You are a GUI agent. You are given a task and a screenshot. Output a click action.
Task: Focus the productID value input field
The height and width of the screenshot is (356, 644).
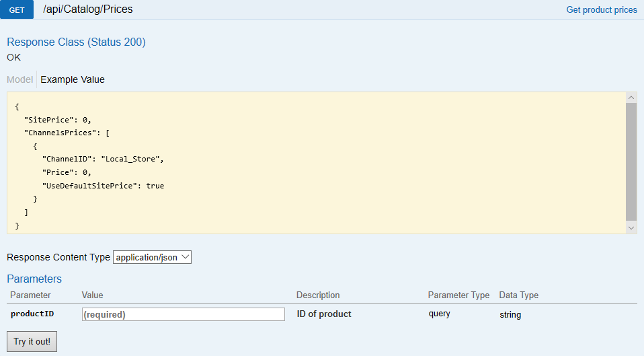(183, 314)
